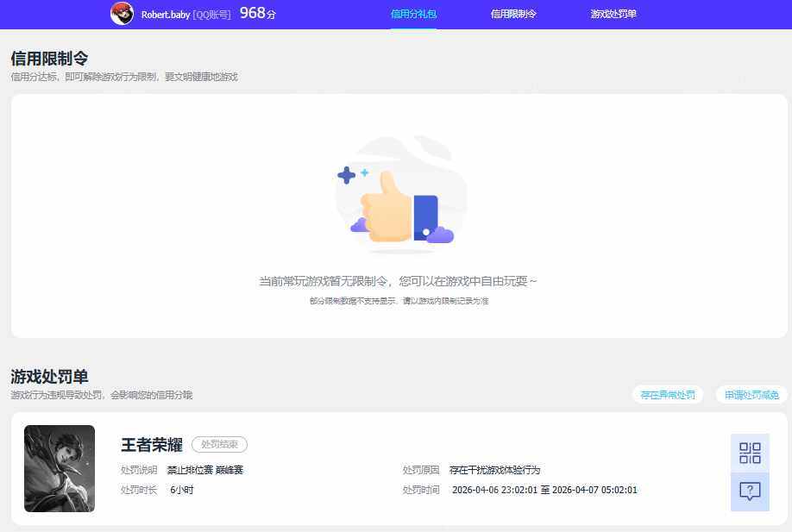Open the question help chat icon
Screen dimensions: 792x532
[x=750, y=491]
